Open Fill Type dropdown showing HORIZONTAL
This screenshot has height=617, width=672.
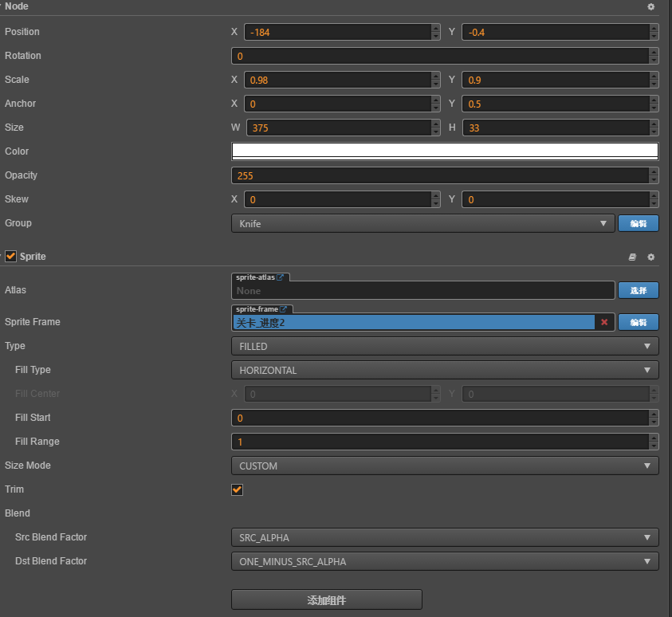tap(445, 370)
